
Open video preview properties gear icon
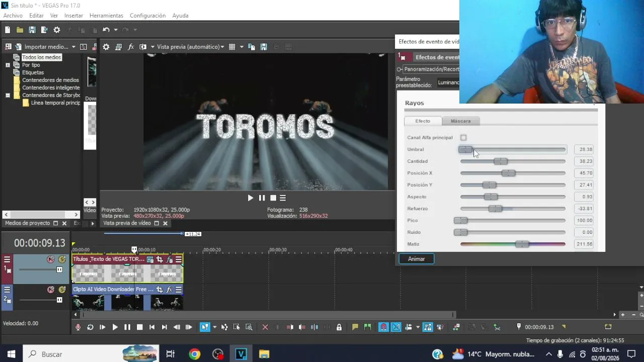(106, 47)
